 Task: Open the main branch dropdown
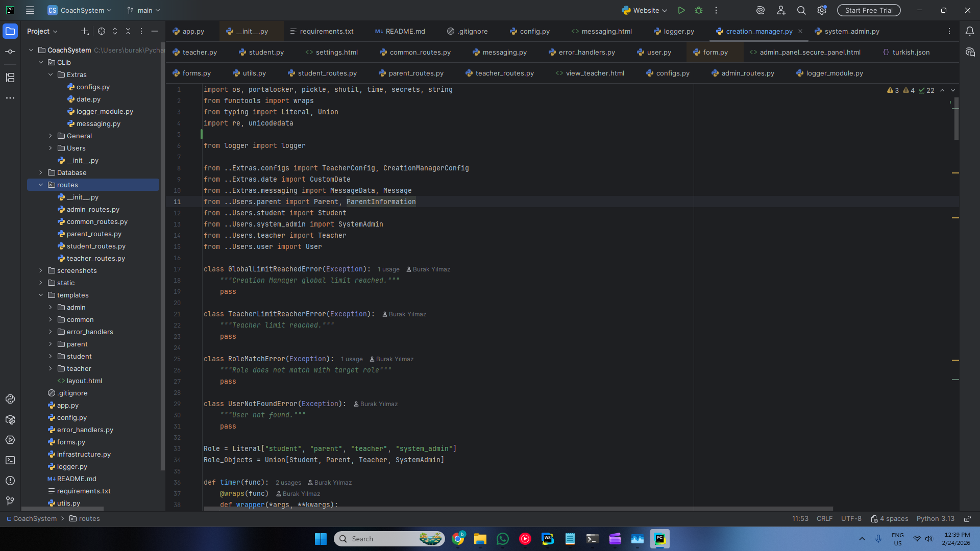pyautogui.click(x=143, y=10)
